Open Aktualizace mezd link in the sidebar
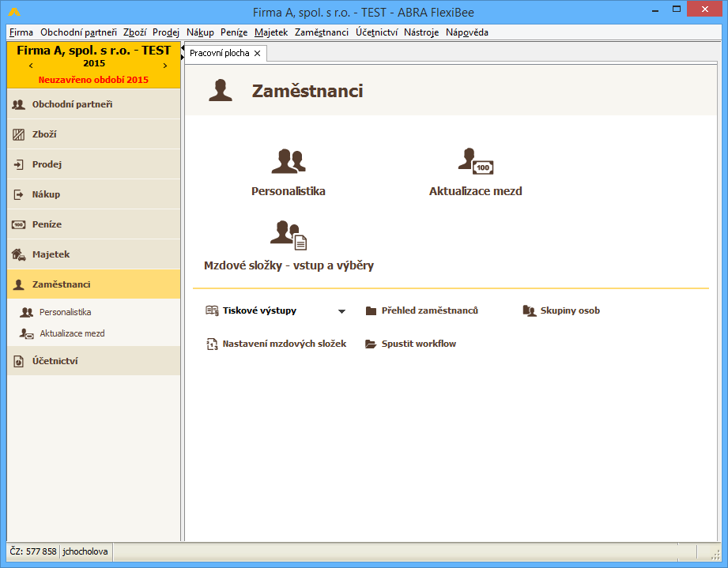The image size is (728, 568). pyautogui.click(x=72, y=333)
